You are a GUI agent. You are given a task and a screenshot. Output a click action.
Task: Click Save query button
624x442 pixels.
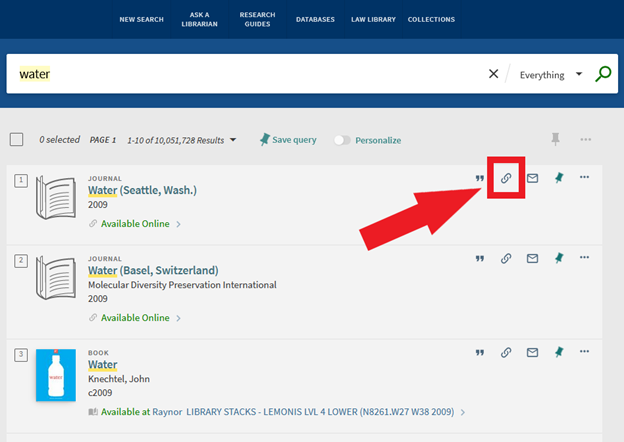288,140
